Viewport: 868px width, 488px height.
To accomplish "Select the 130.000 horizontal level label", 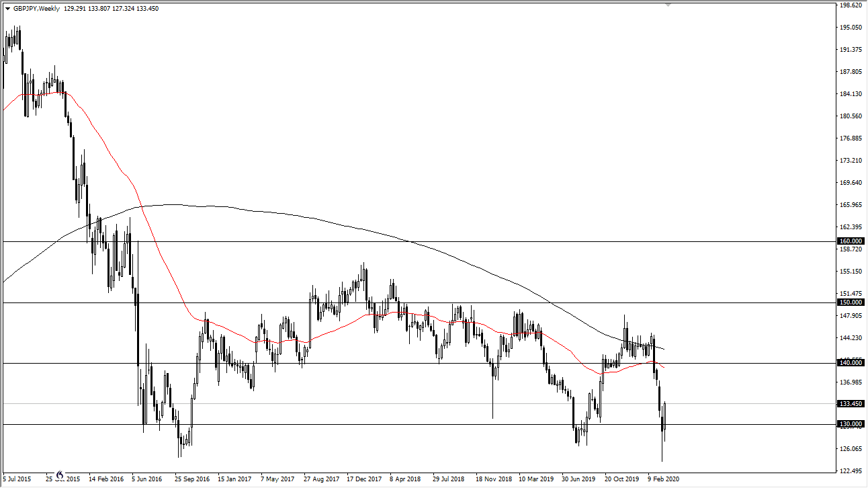I will click(850, 423).
